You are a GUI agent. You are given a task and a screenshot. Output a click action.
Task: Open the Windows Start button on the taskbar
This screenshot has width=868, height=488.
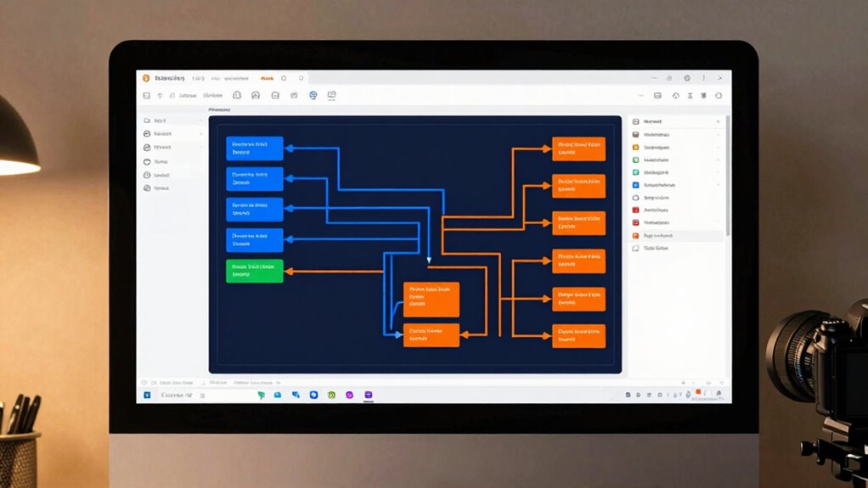click(x=147, y=395)
